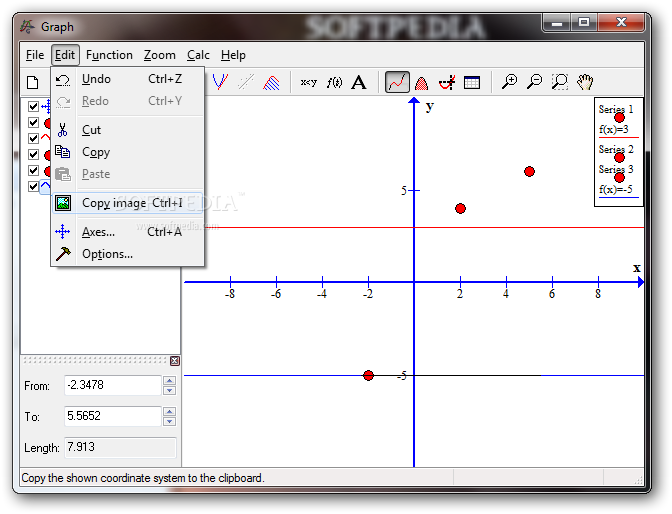The height and width of the screenshot is (514, 672).
Task: Close the From/To evaluation panel
Action: [174, 361]
